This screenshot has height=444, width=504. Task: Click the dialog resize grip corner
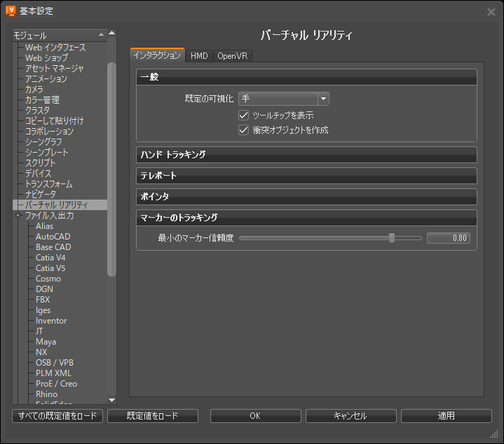pyautogui.click(x=494, y=434)
